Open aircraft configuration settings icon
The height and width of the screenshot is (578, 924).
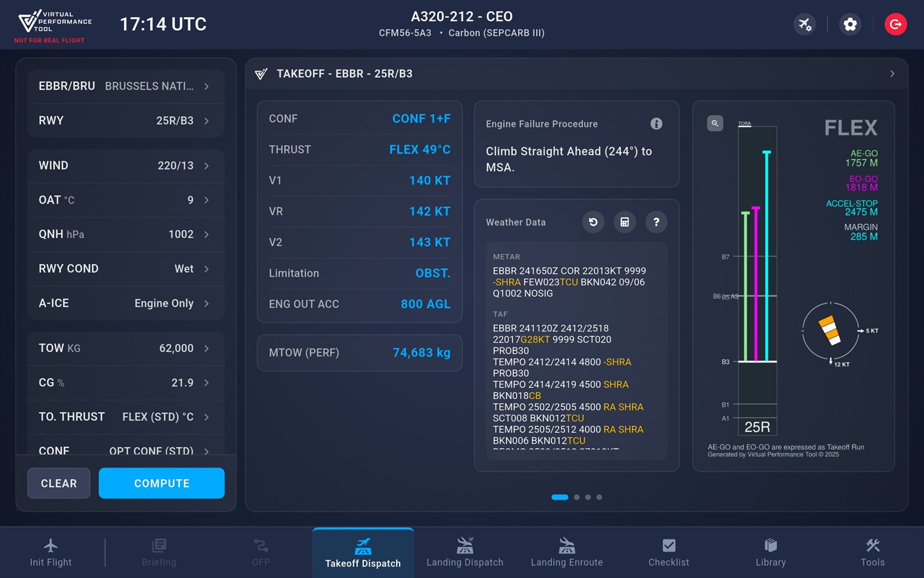click(804, 24)
